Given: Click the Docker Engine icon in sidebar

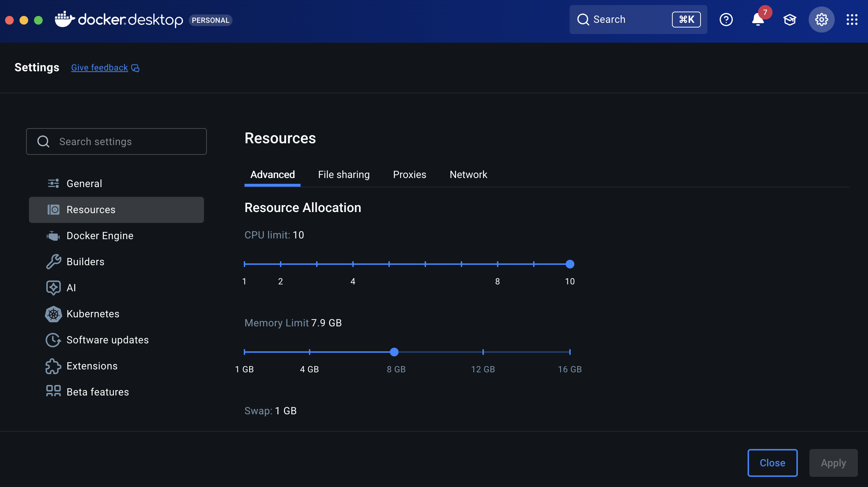Looking at the screenshot, I should tap(53, 236).
